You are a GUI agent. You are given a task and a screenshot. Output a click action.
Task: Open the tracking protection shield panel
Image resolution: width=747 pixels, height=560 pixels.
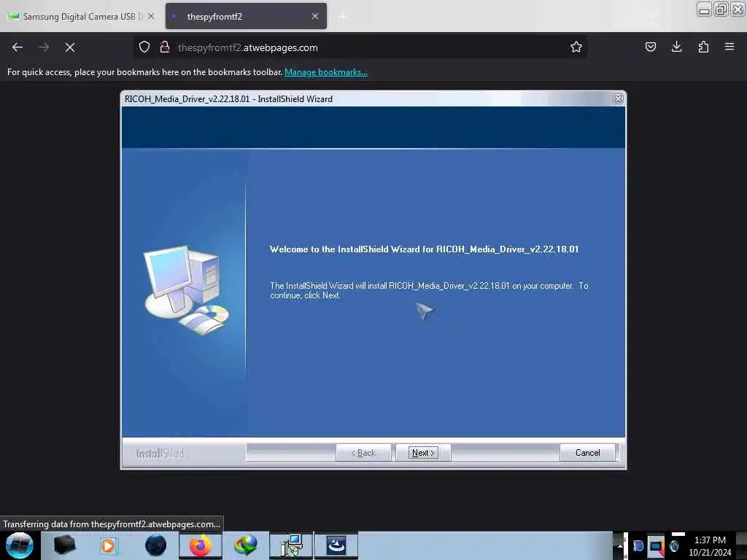point(144,47)
